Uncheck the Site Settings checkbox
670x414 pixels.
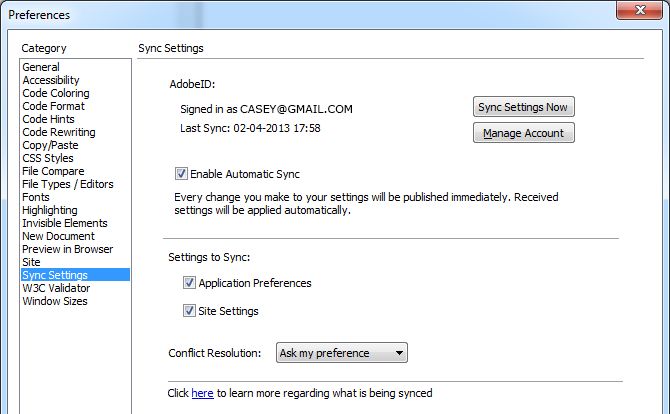pyautogui.click(x=189, y=311)
